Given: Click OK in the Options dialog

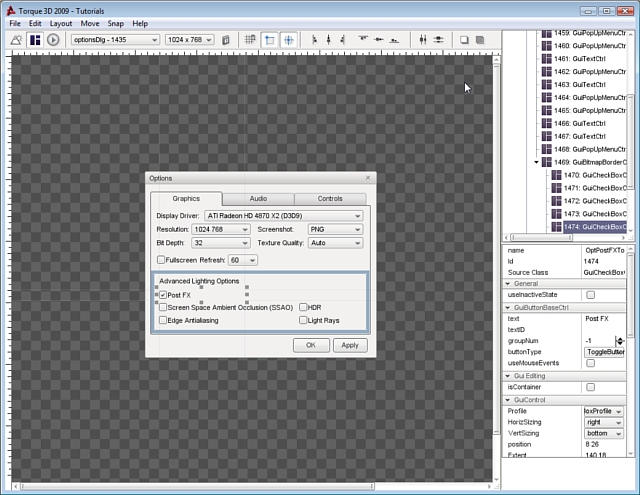Looking at the screenshot, I should 311,345.
